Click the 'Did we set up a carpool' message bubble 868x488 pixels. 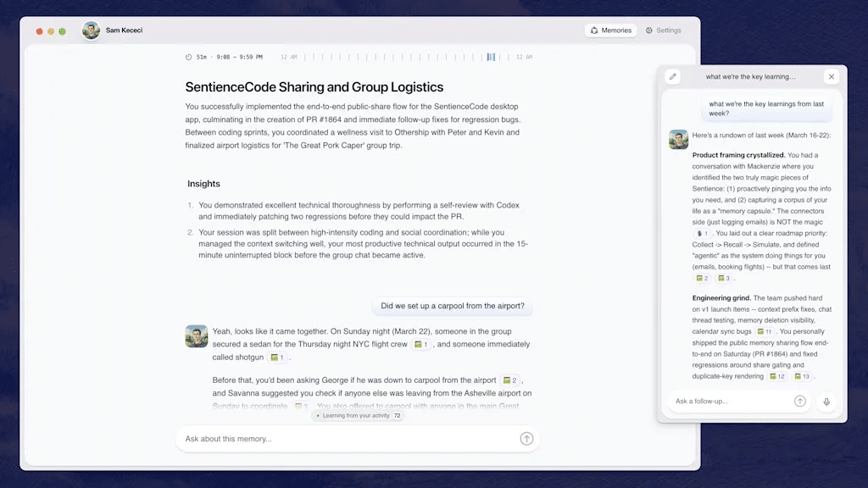click(452, 306)
